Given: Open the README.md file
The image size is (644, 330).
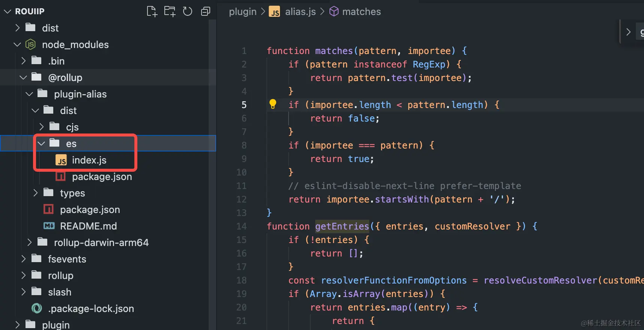Looking at the screenshot, I should [89, 226].
